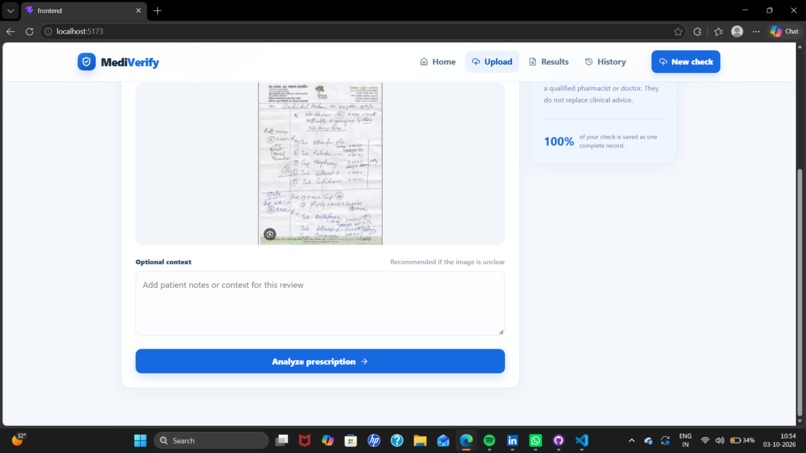806x453 pixels.
Task: Switch to Microsoft Edge on taskbar
Action: (x=466, y=441)
